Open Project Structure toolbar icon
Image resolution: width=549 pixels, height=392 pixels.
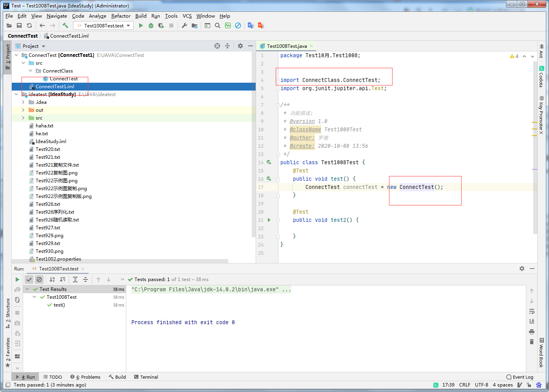[195, 25]
